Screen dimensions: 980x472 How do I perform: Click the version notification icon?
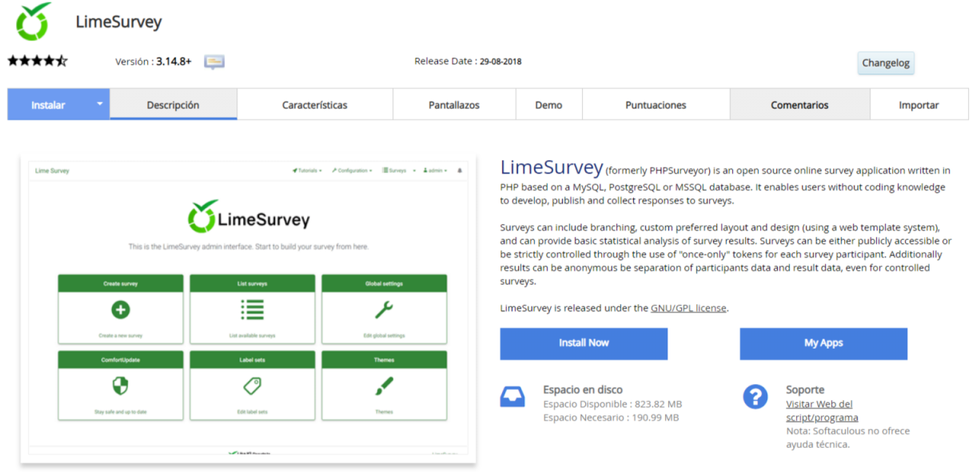pos(214,62)
